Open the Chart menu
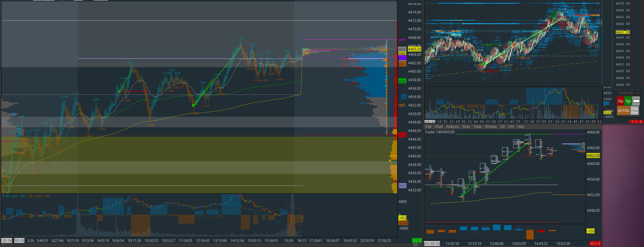The height and width of the screenshot is (247, 644). (x=438, y=127)
